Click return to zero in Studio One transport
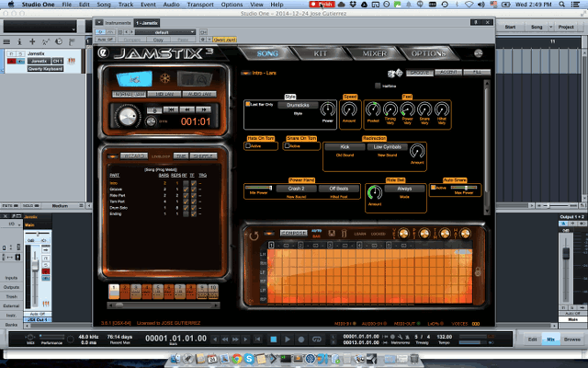 [258, 339]
